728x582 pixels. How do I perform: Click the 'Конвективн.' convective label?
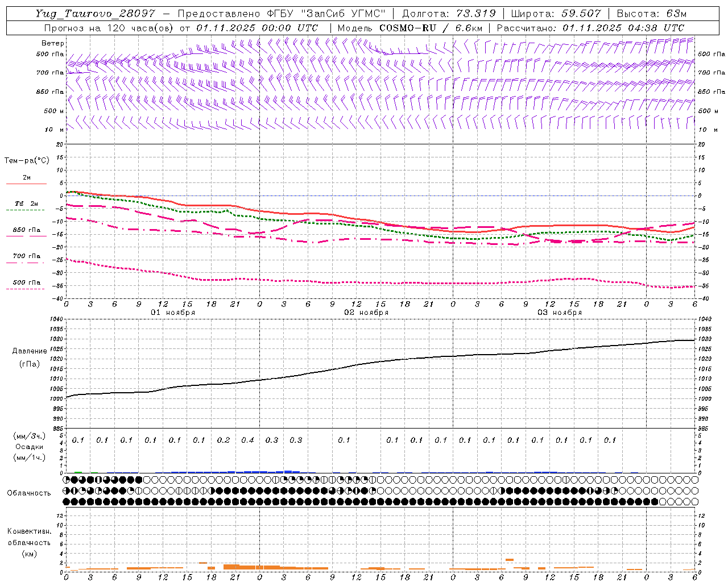[x=29, y=531]
